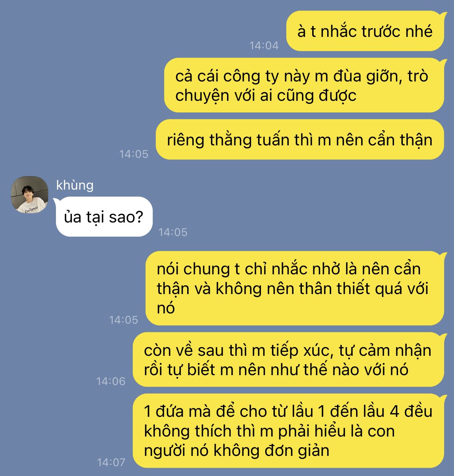Screen dimensions: 454x476
Task: Tap the 14:05 timestamp beside 'nói chung' message
Action: pos(124,320)
